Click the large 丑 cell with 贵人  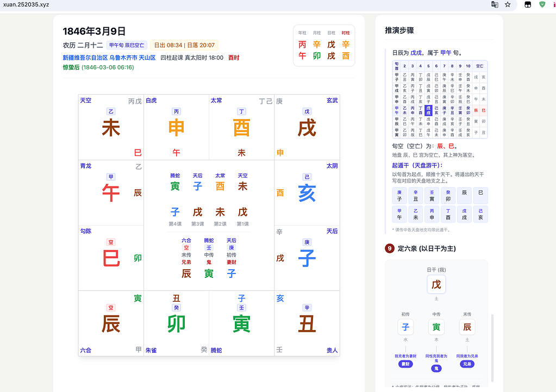coord(307,323)
